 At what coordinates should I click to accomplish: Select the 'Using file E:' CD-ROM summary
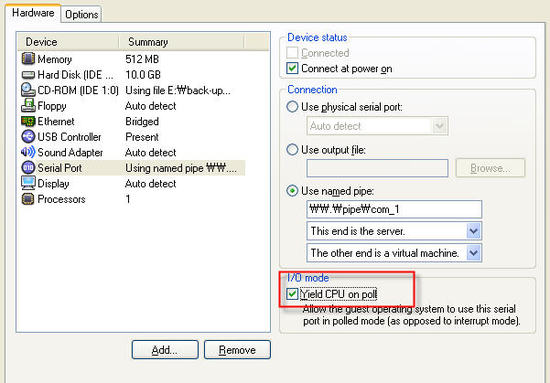tap(178, 90)
